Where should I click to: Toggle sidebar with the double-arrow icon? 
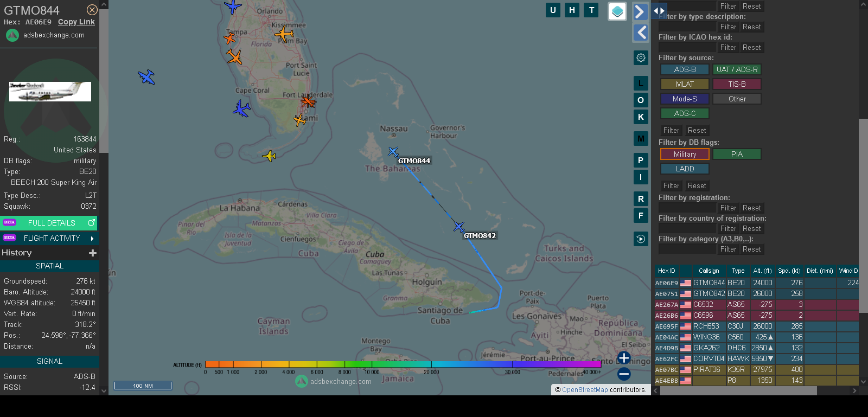point(659,10)
